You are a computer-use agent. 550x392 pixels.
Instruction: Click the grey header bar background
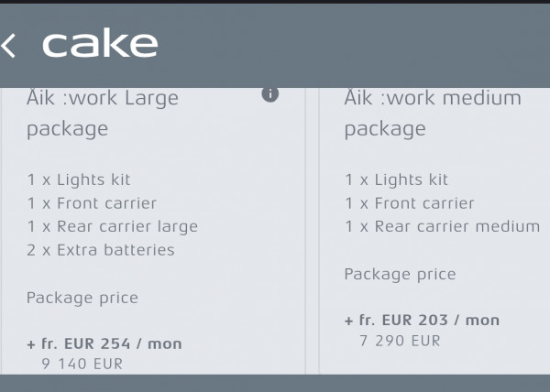(x=367, y=44)
